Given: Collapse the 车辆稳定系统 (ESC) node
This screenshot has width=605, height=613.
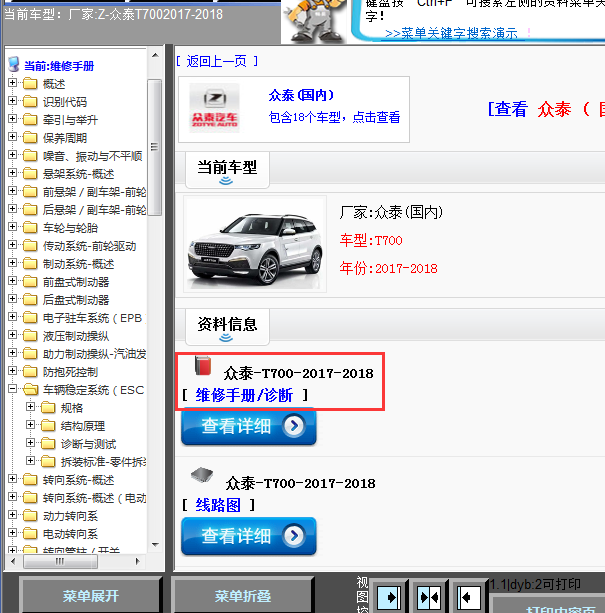Looking at the screenshot, I should click(x=12, y=389).
